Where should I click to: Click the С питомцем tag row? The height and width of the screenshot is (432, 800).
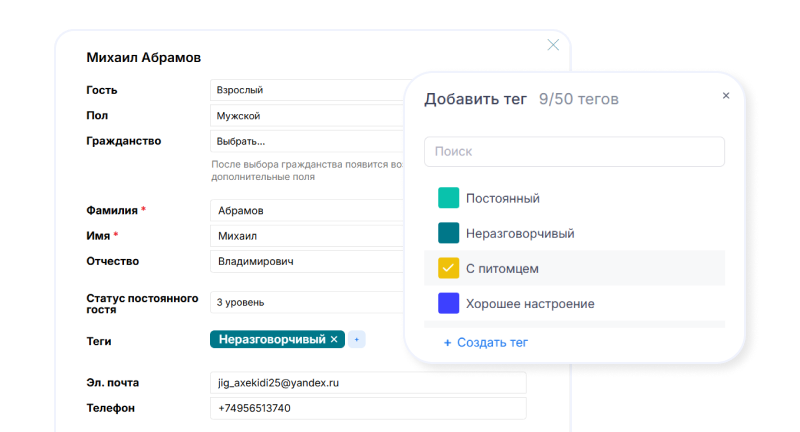574,268
